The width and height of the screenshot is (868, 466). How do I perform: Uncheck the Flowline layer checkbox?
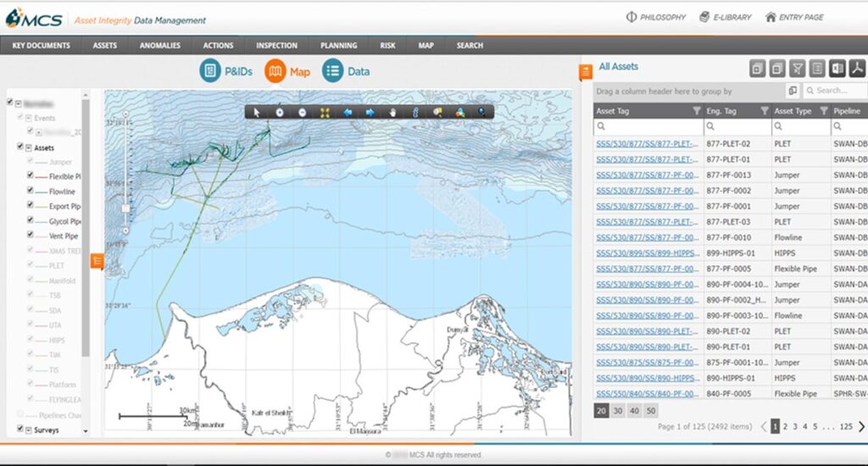31,192
